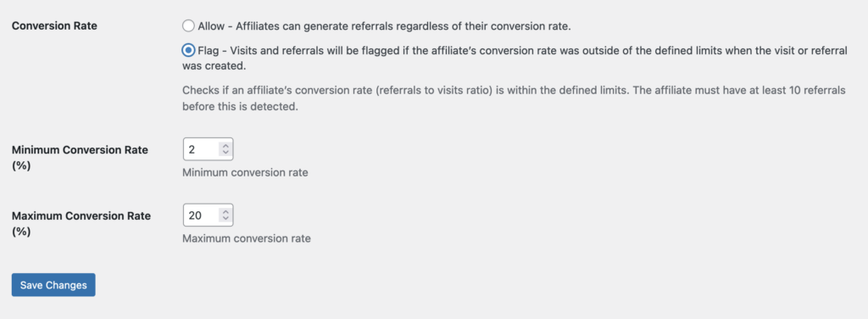Decrease minimum conversion rate with down arrow
The image size is (868, 319).
[x=225, y=153]
